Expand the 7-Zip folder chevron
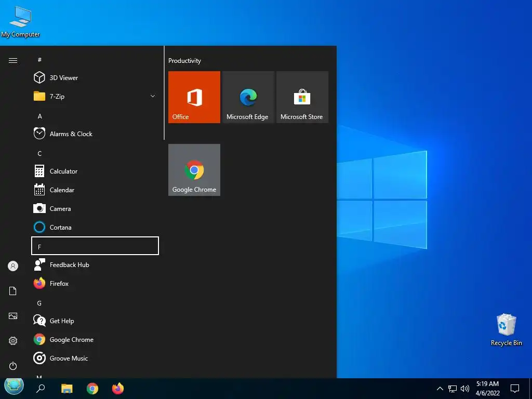This screenshot has height=399, width=532. (x=153, y=96)
